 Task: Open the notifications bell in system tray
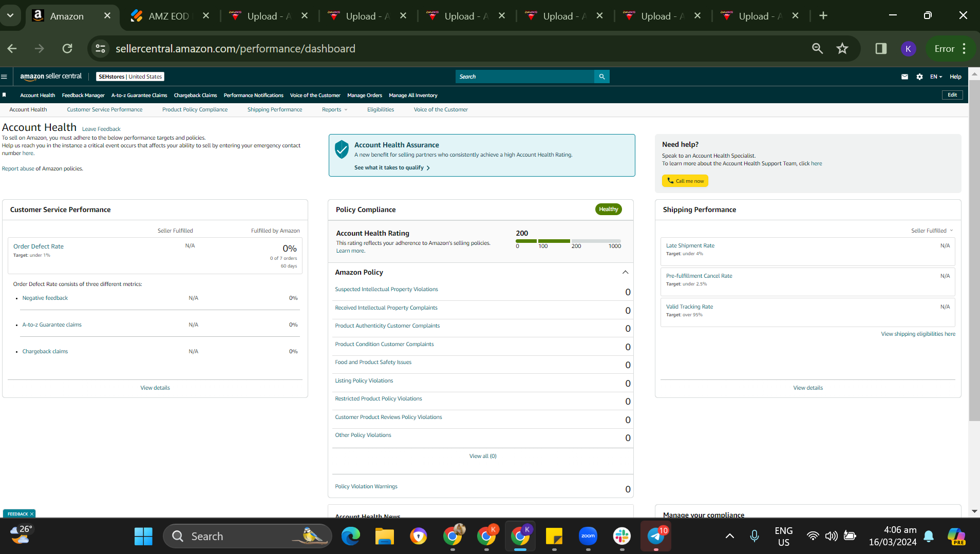pyautogui.click(x=929, y=537)
